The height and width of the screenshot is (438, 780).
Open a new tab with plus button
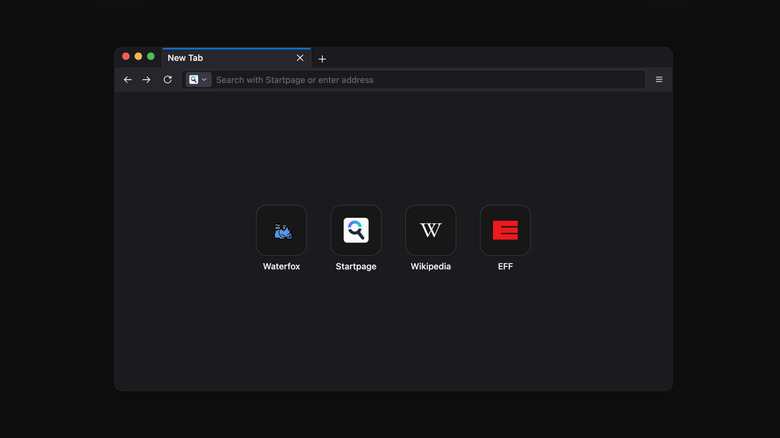pos(322,59)
